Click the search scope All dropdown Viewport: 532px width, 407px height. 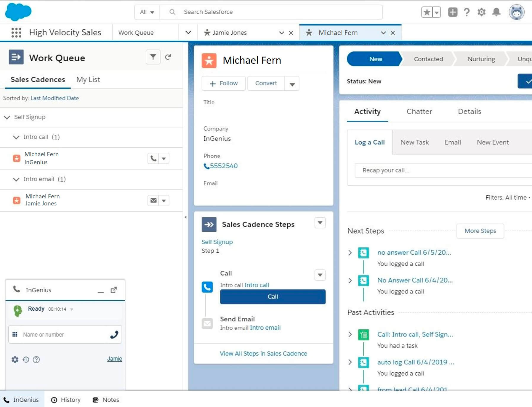point(147,12)
